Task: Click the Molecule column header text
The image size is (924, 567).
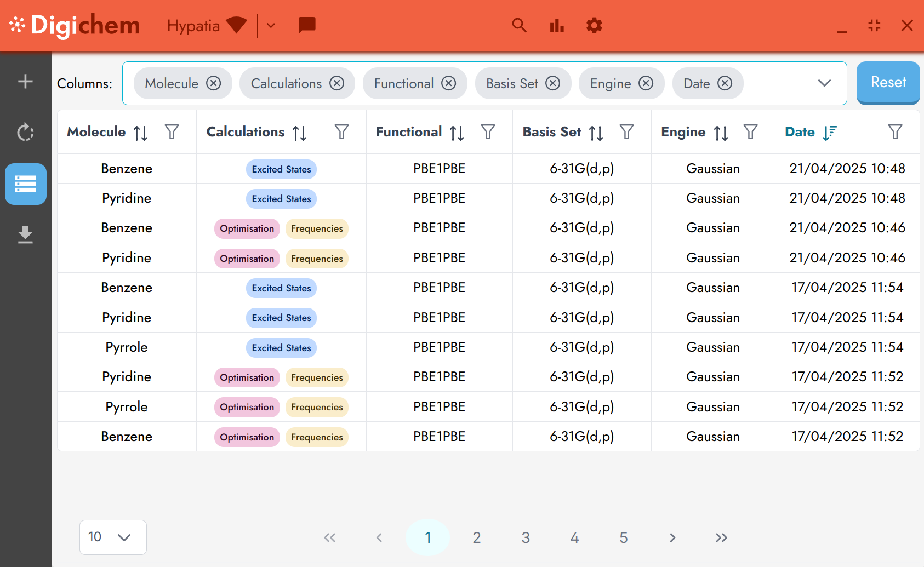Action: (x=96, y=132)
